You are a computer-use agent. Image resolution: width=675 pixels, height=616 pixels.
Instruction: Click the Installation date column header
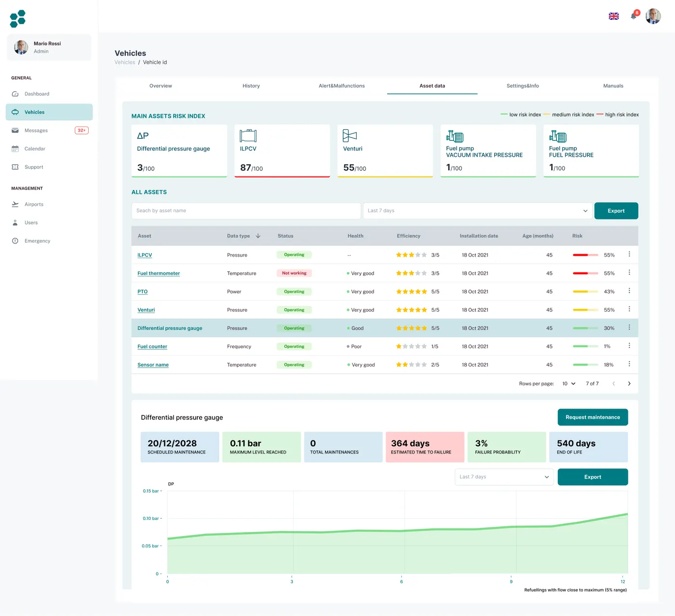pyautogui.click(x=479, y=236)
